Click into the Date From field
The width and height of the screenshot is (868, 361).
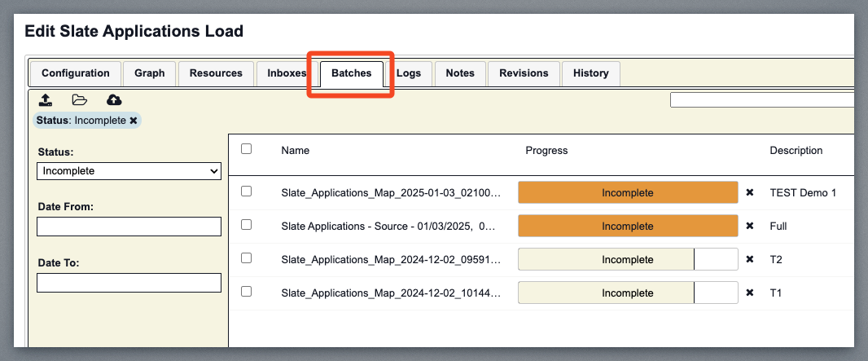pos(129,227)
